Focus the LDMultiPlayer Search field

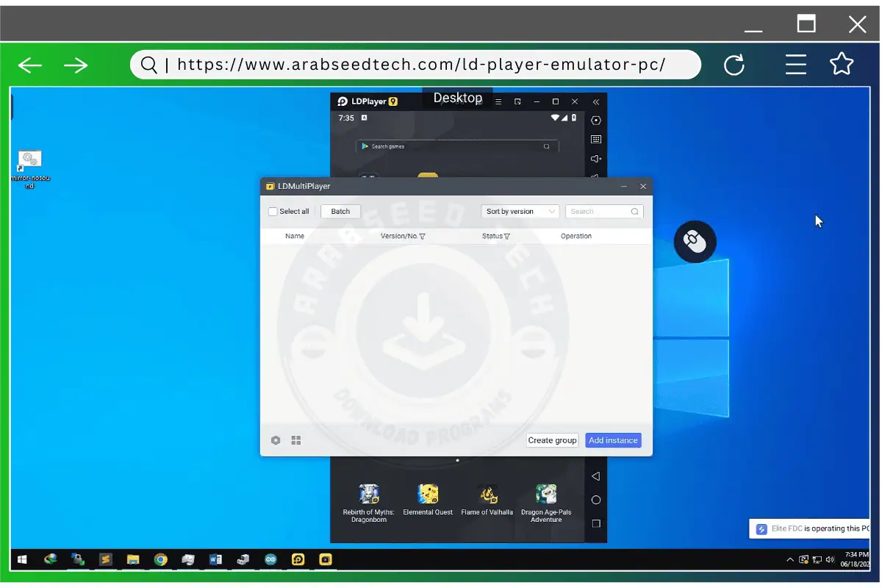click(x=598, y=212)
